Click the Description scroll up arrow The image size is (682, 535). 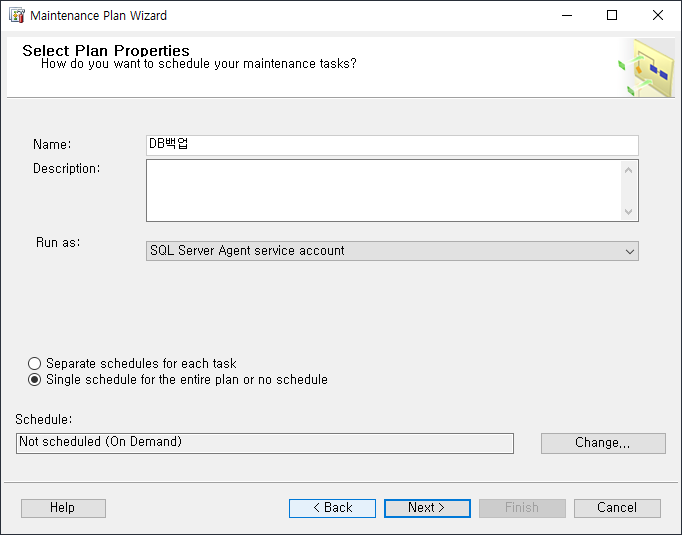(628, 170)
